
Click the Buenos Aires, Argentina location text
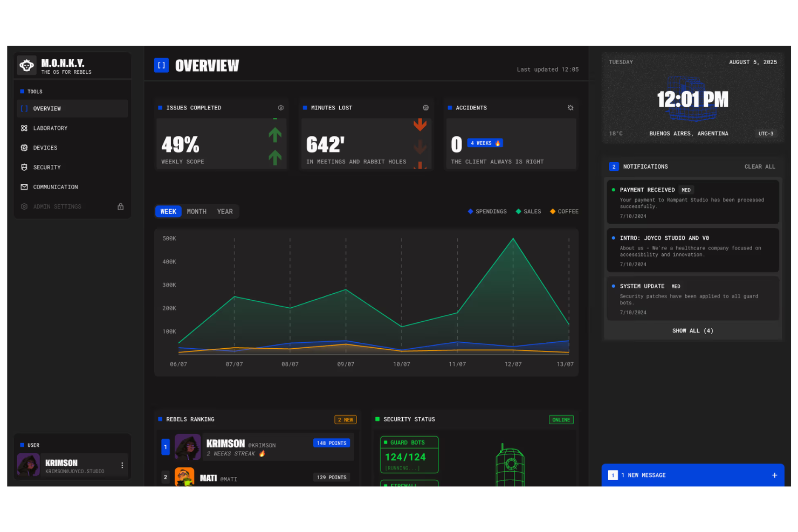pos(689,134)
